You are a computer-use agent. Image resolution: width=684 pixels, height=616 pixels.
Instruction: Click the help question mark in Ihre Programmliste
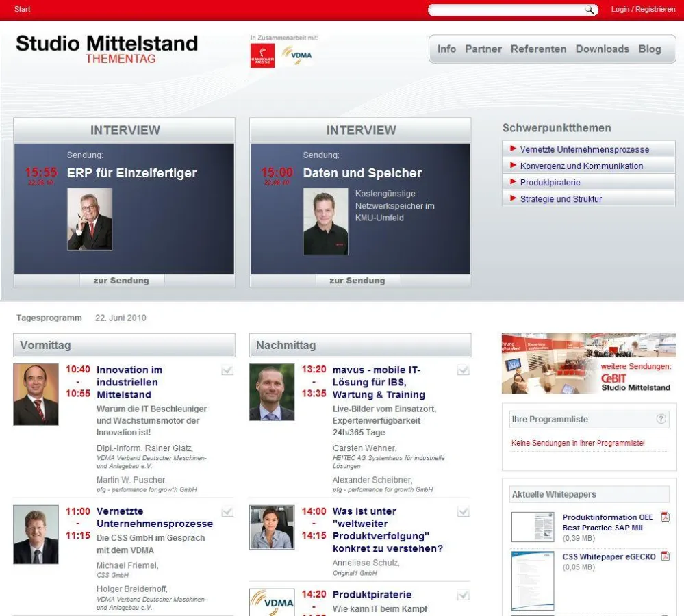tap(661, 420)
